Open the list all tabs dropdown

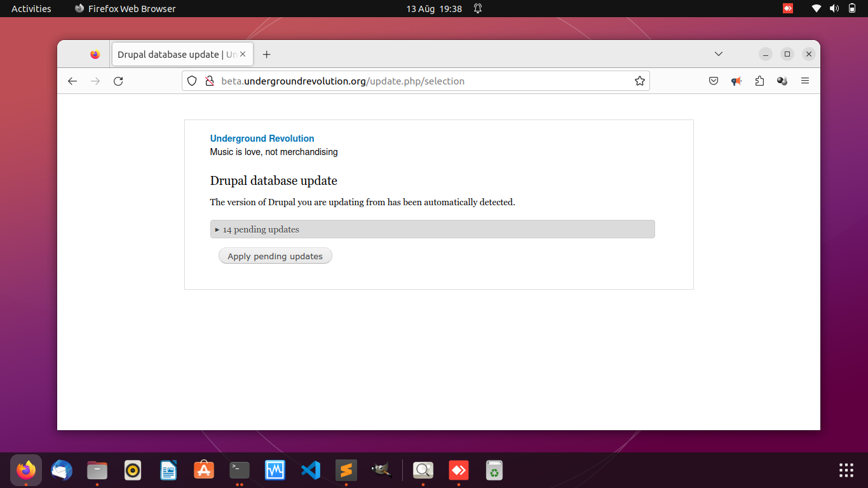[x=719, y=54]
